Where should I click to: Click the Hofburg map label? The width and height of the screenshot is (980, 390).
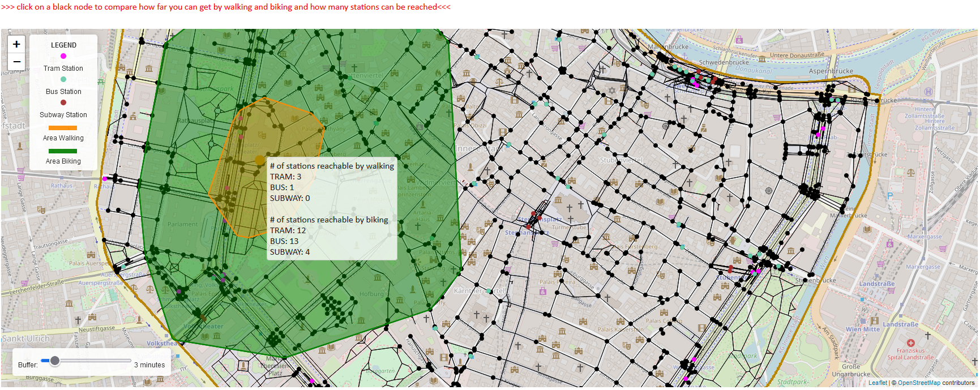coord(371,294)
